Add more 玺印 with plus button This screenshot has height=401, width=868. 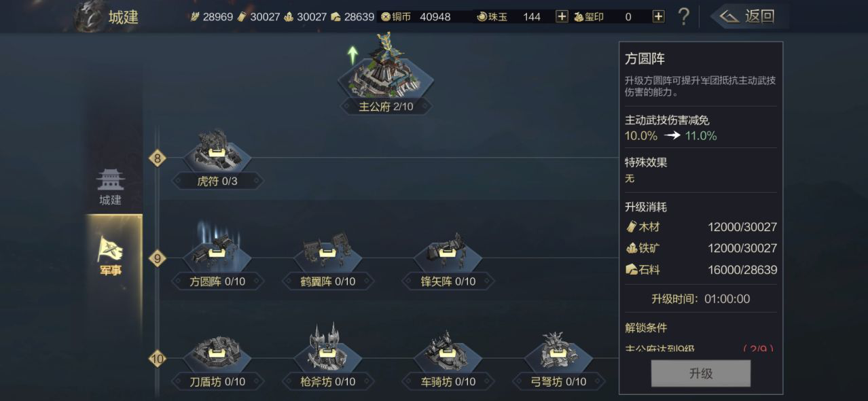click(x=658, y=17)
